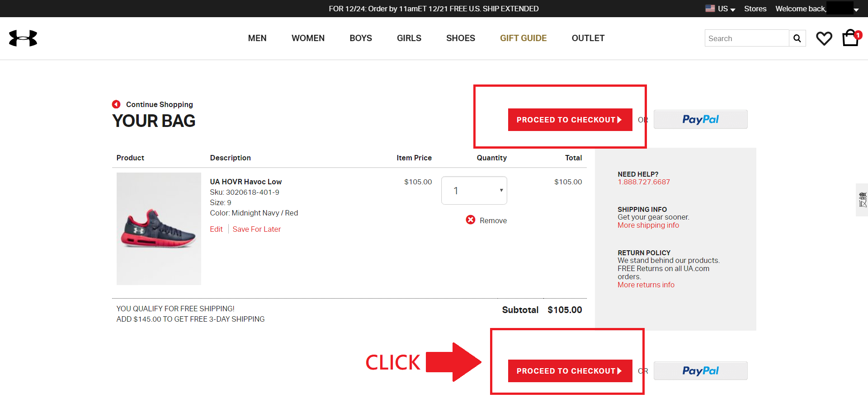The height and width of the screenshot is (398, 868).
Task: Click Save For Later link
Action: (256, 229)
